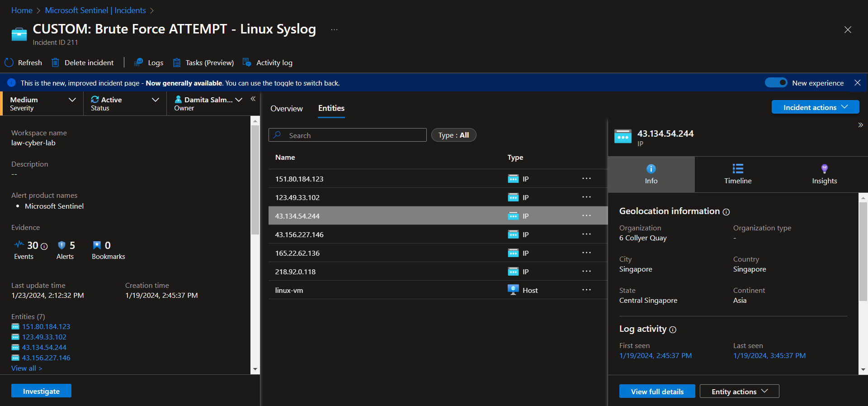The height and width of the screenshot is (406, 868).
Task: Open the Incident actions dropdown
Action: coord(815,107)
